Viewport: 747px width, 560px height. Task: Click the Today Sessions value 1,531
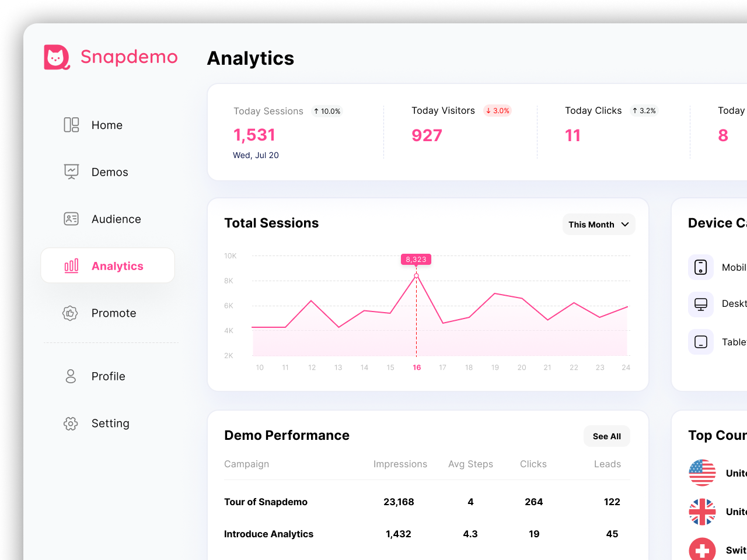[x=254, y=135]
